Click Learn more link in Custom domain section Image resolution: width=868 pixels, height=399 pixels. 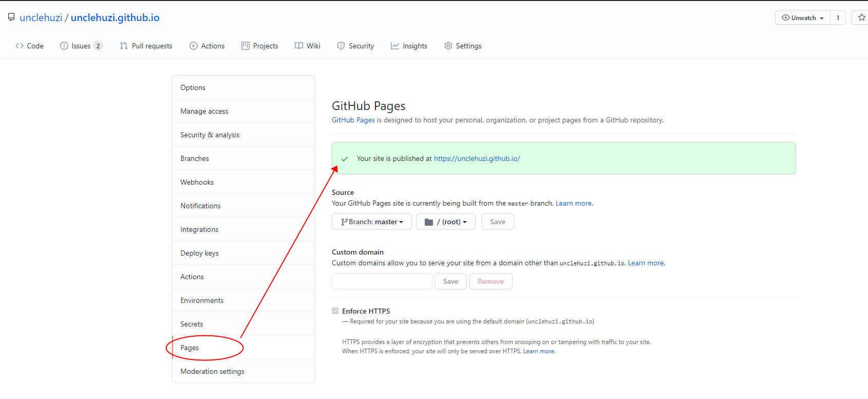point(646,263)
